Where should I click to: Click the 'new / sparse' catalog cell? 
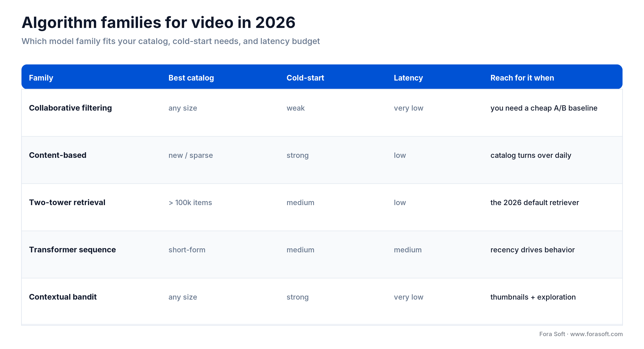pos(191,155)
